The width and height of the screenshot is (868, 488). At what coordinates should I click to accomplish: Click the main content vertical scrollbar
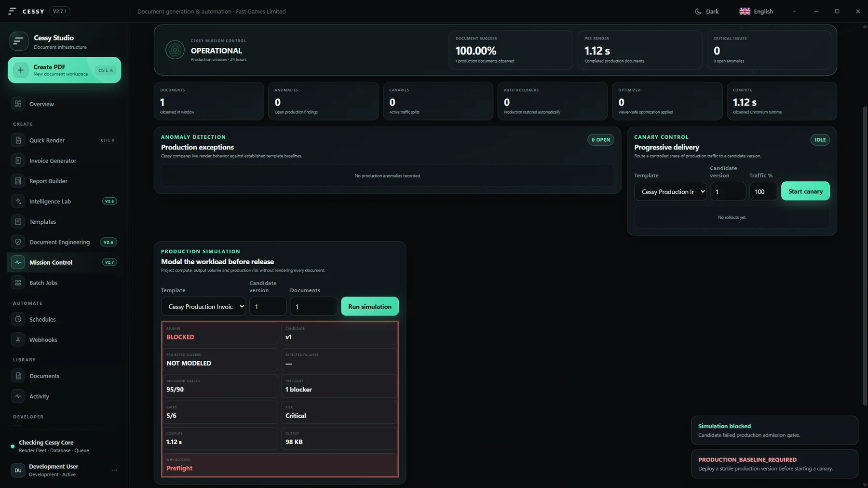tap(865, 256)
